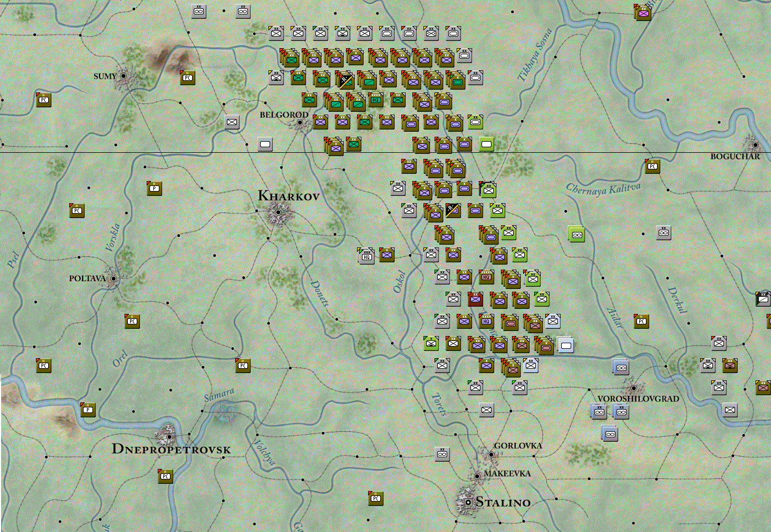Select the gray motorized counter west of Gorlovka

click(x=442, y=454)
